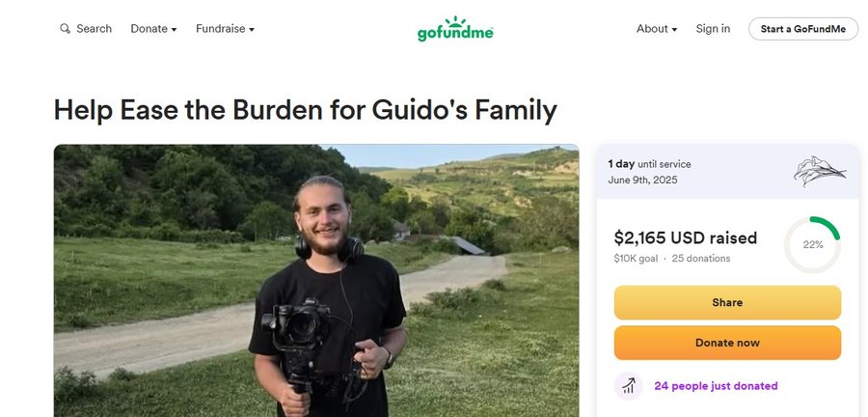Expand the About dropdown menu
This screenshot has height=417, width=868.
click(x=657, y=29)
